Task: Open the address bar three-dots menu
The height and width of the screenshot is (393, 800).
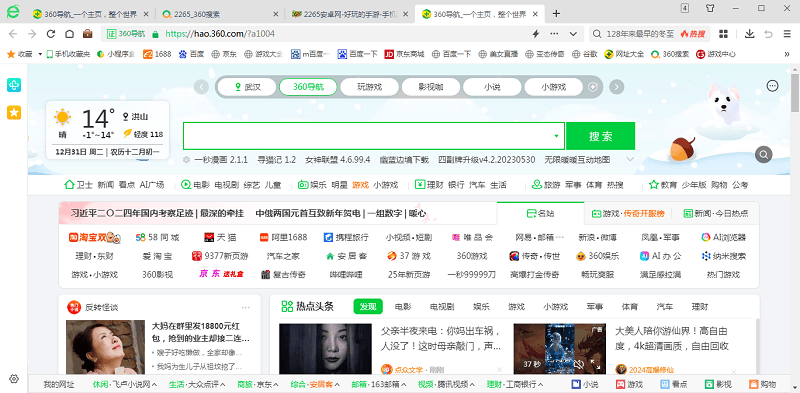Action: [x=554, y=34]
